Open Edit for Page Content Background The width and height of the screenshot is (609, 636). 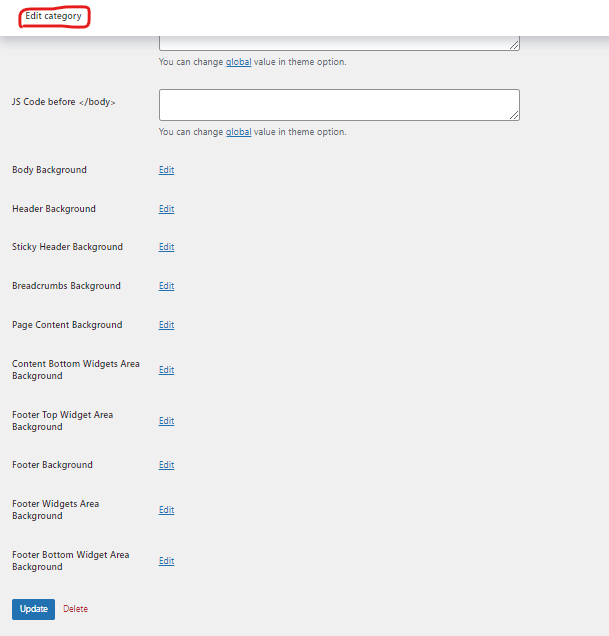coord(166,325)
